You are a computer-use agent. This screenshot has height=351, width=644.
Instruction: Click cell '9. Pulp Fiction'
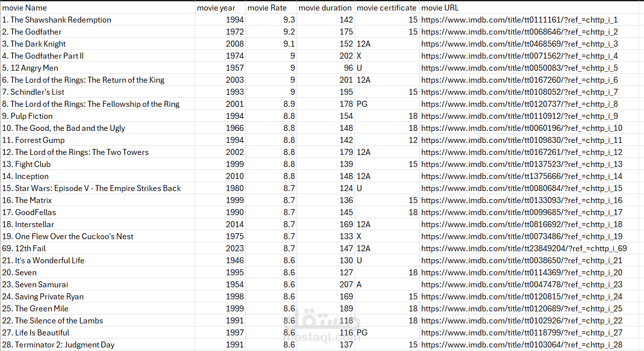pyautogui.click(x=98, y=116)
